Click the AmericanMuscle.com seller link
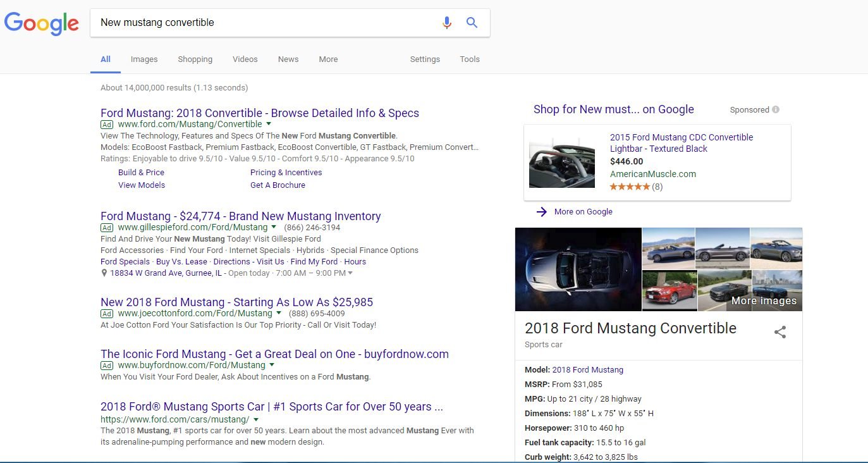The height and width of the screenshot is (463, 868). [x=653, y=174]
